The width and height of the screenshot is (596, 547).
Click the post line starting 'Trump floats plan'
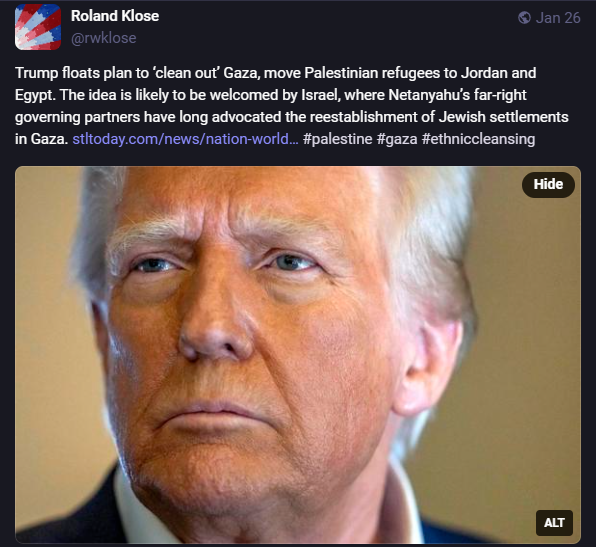click(276, 73)
